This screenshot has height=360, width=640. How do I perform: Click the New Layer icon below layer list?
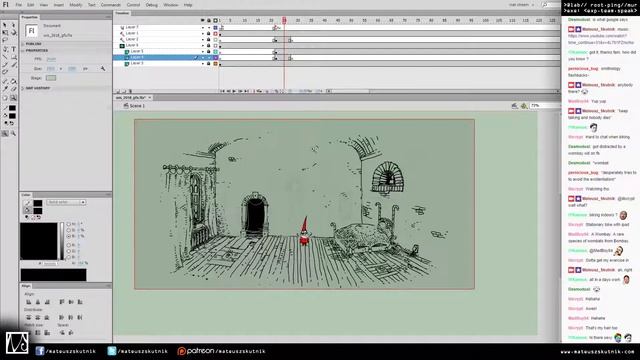[x=118, y=91]
